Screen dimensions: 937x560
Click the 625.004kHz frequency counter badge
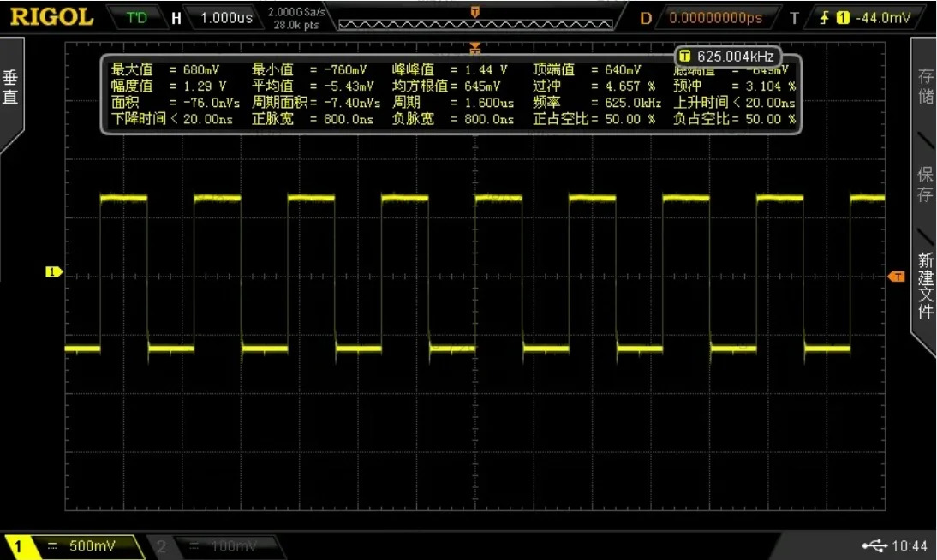(x=728, y=57)
